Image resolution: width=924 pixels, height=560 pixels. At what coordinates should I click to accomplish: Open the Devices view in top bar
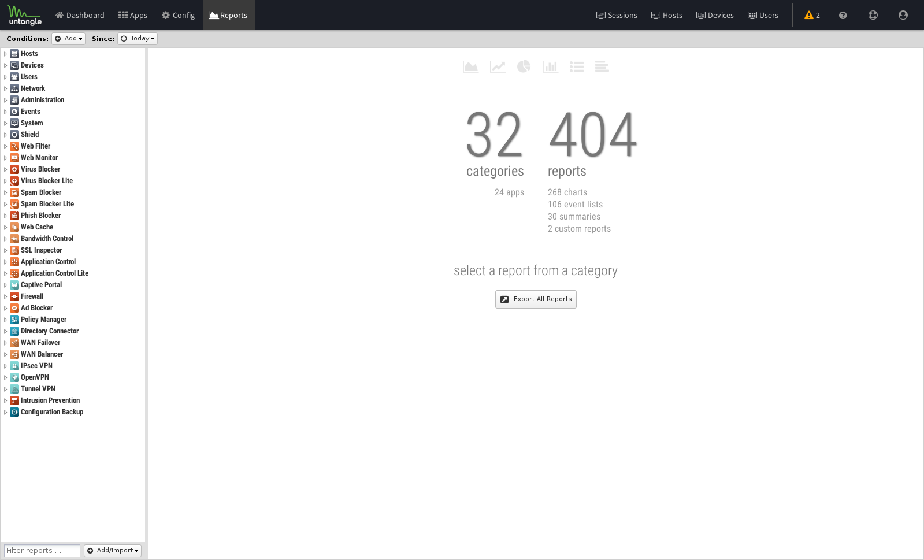pos(715,15)
